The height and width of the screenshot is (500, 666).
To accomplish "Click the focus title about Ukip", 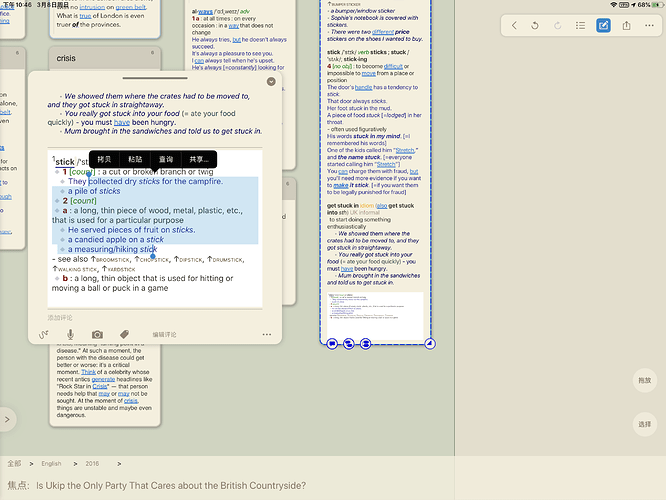I will click(171, 486).
